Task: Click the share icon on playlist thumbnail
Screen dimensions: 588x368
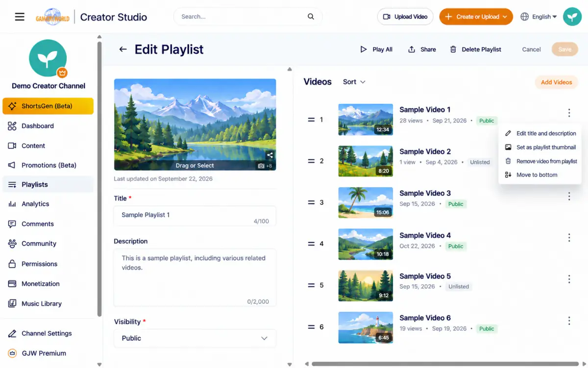Action: 270,155
